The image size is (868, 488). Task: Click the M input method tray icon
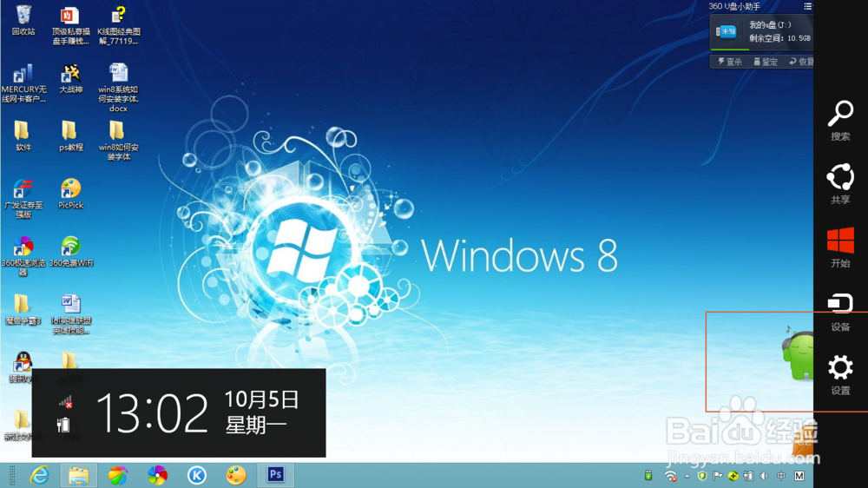click(799, 476)
